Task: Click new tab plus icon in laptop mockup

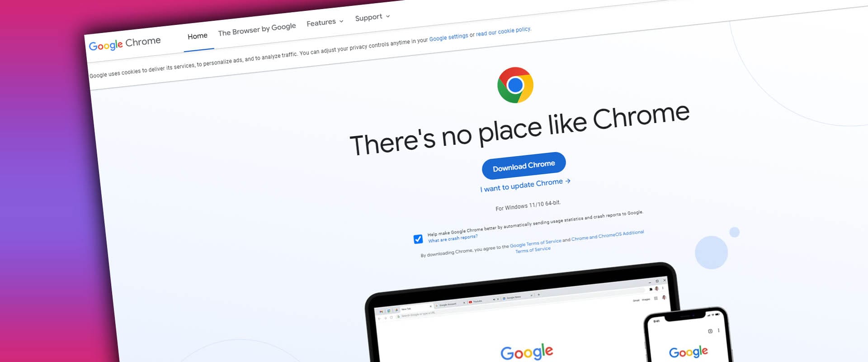Action: click(x=539, y=295)
